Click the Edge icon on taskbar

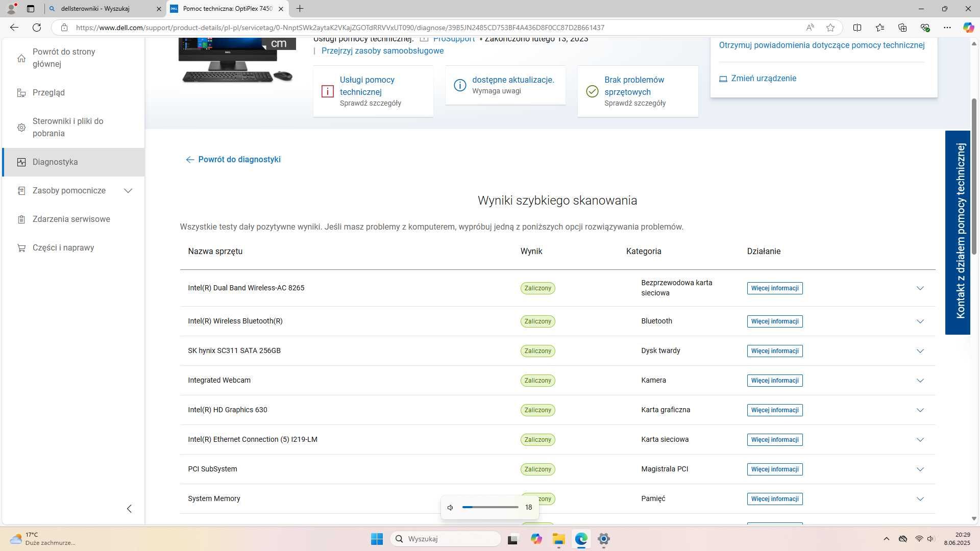pos(581,539)
